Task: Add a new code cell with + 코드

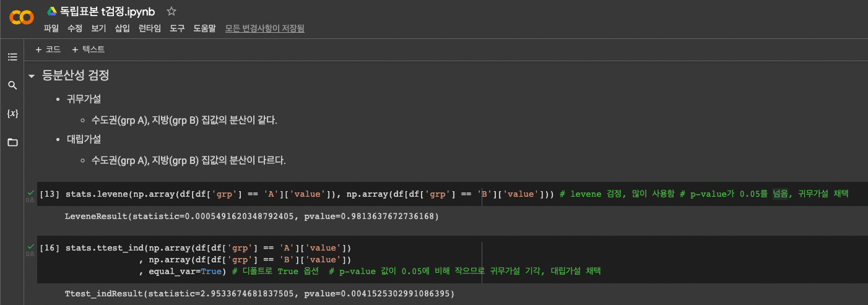Action: coord(48,49)
